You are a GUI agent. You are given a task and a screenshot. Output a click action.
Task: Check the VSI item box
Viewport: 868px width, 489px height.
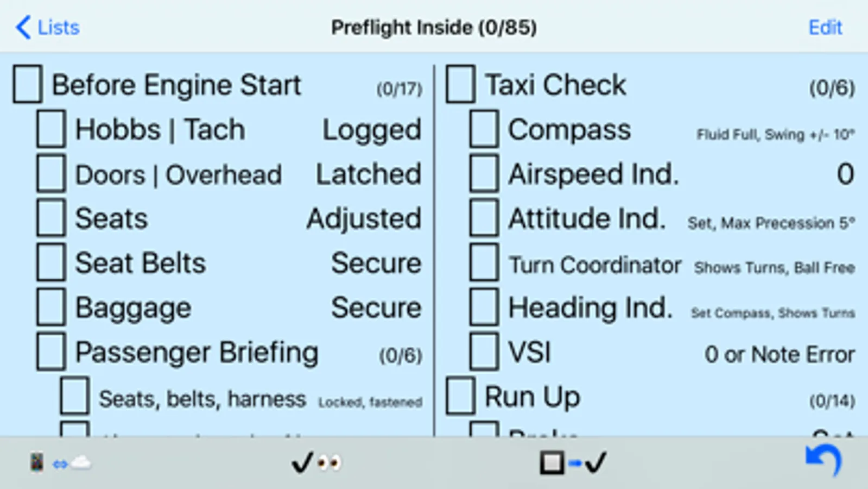(x=484, y=352)
